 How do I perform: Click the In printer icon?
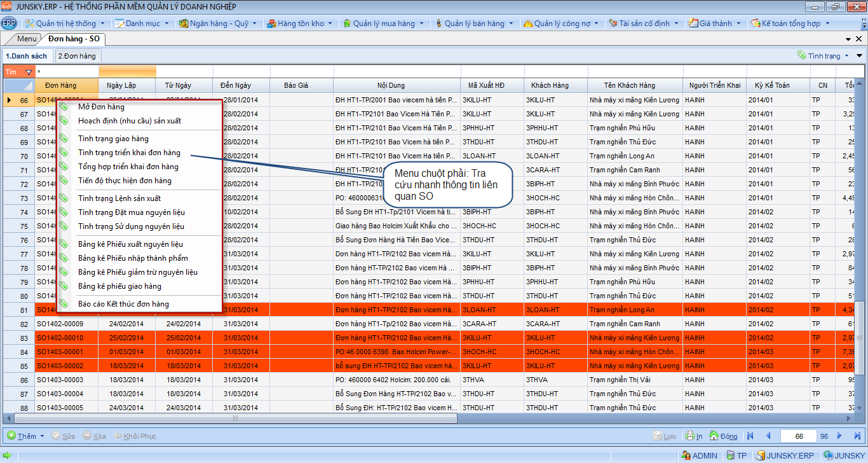(x=690, y=436)
